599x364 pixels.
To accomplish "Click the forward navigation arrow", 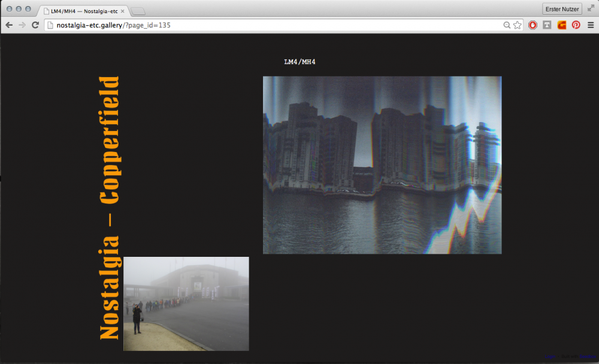I will [x=22, y=25].
